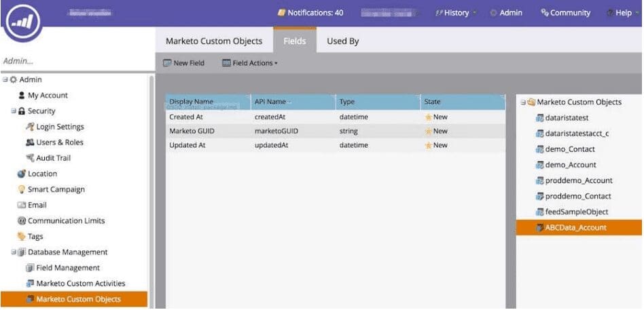The image size is (644, 310).
Task: Click the Smart Campaign lightbulb icon
Action: point(22,189)
